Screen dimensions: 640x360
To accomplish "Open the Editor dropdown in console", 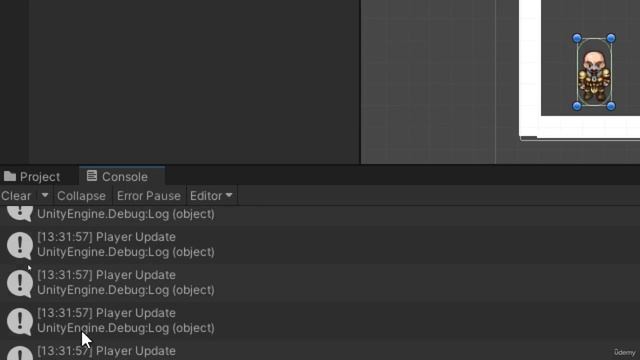I will [211, 196].
